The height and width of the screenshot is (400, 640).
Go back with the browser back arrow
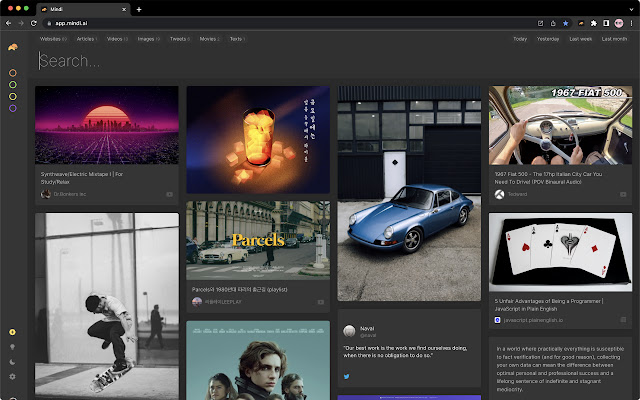[x=8, y=23]
